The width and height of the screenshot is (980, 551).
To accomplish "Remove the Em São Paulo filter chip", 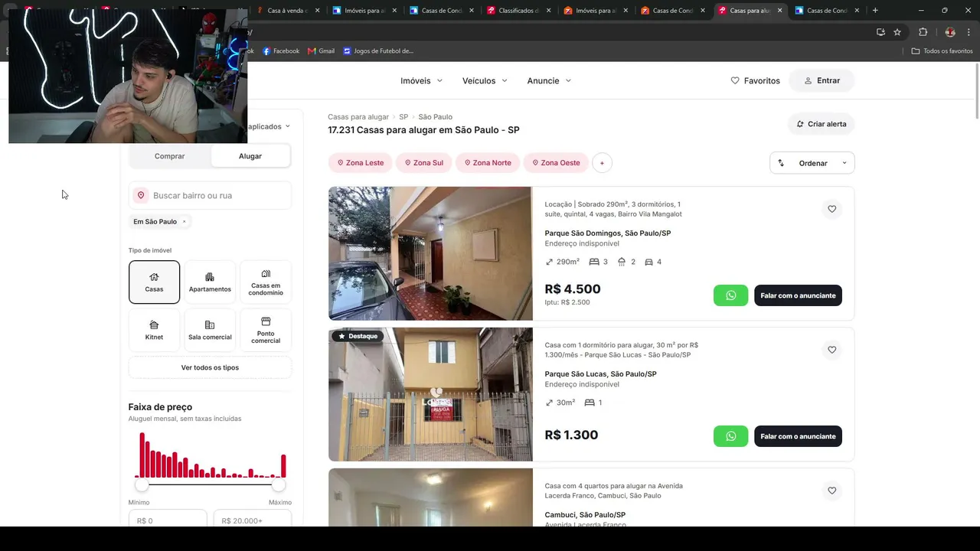I will tap(184, 222).
